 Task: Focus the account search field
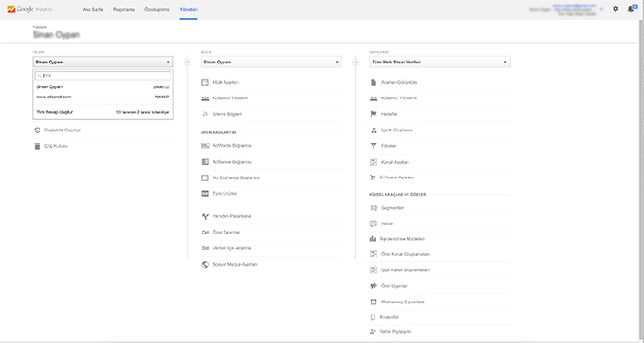coord(103,75)
